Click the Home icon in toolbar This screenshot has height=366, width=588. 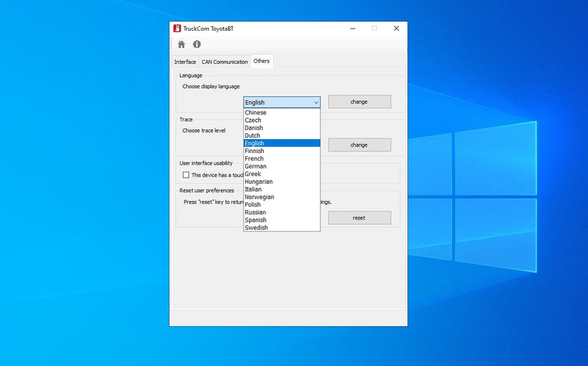181,45
